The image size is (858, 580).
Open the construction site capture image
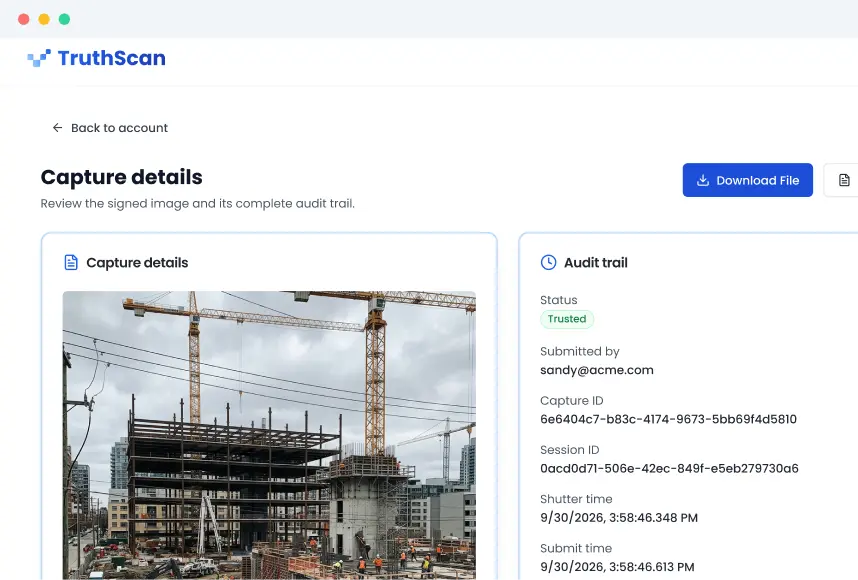click(x=269, y=435)
